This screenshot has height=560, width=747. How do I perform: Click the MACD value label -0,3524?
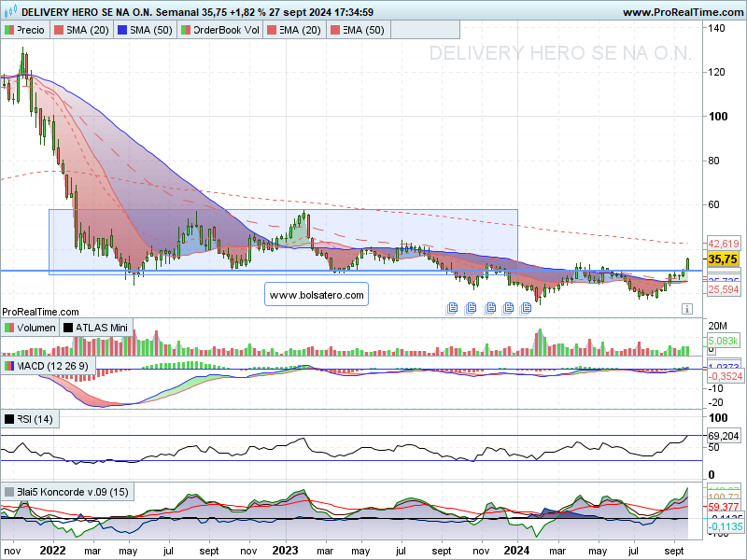(726, 376)
